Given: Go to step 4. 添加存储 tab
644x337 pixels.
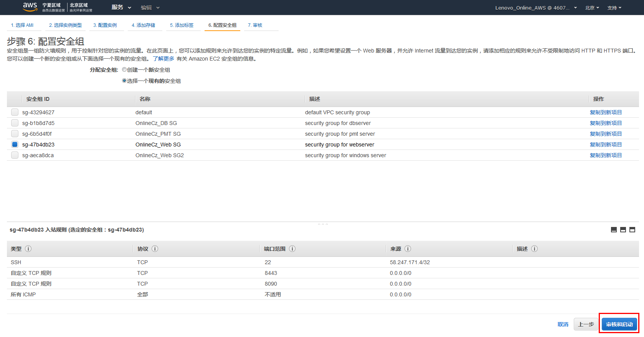Looking at the screenshot, I should (143, 25).
